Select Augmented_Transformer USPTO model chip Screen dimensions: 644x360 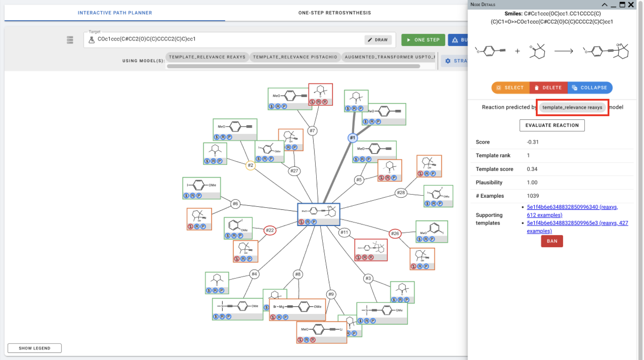(x=388, y=57)
